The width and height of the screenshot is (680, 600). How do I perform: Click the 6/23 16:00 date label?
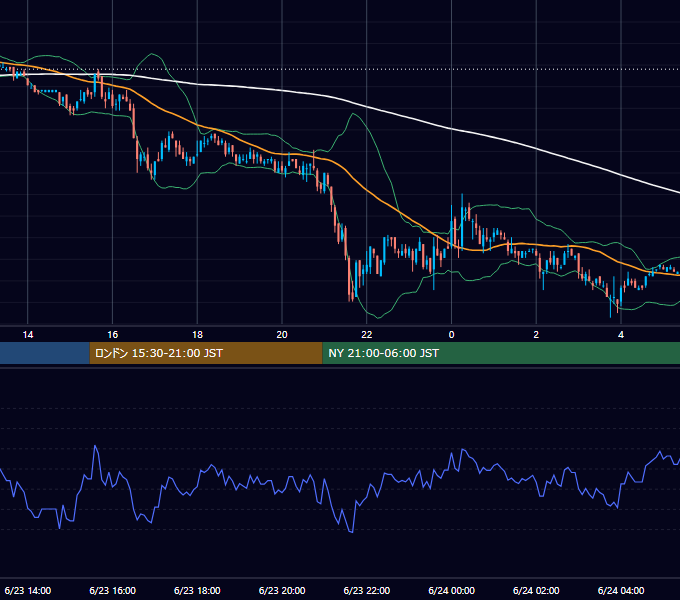coord(112,590)
